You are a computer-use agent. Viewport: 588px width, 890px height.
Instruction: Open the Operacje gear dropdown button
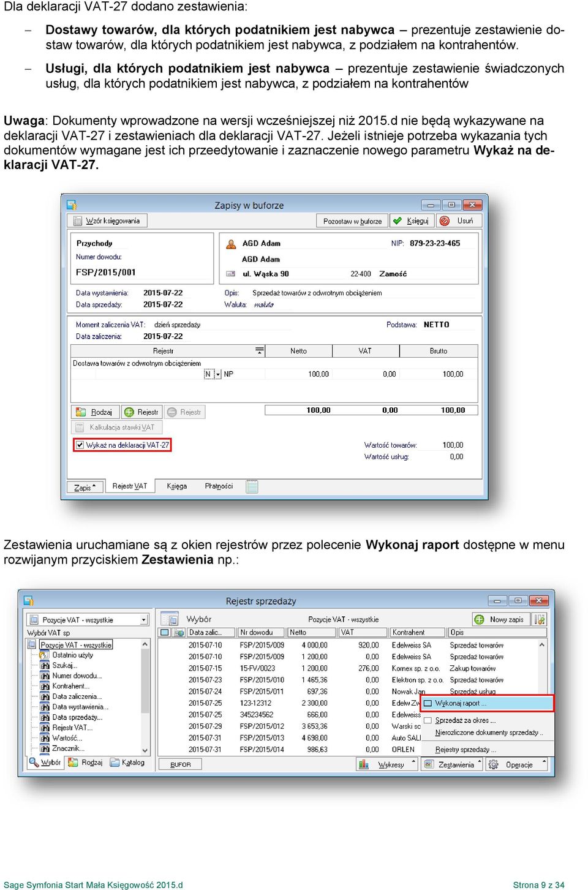(x=516, y=765)
